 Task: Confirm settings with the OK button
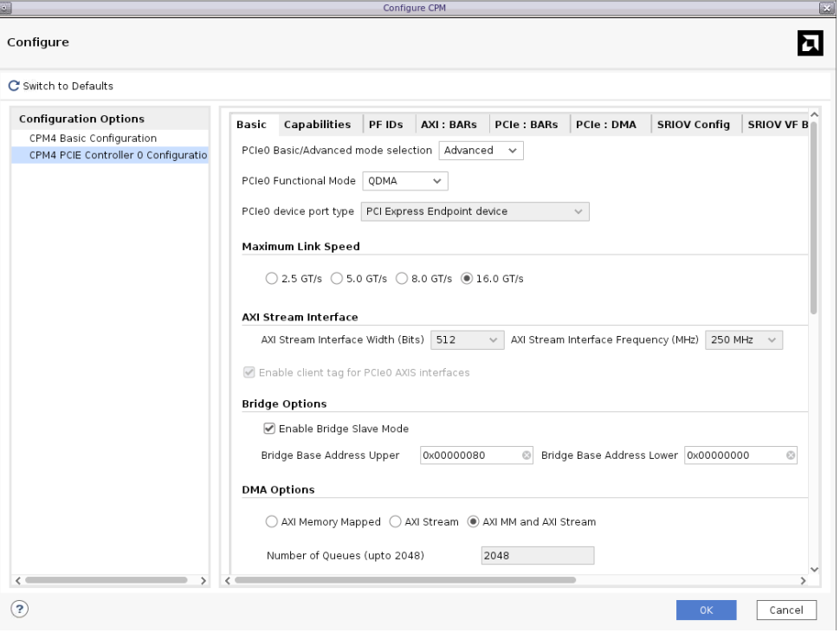click(x=706, y=610)
